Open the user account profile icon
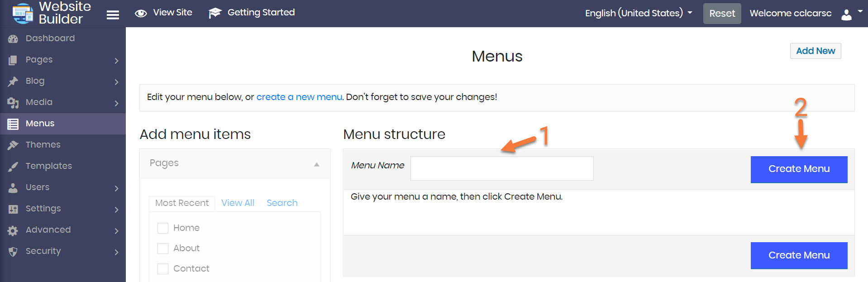Viewport: 868px width, 282px height. click(x=846, y=15)
